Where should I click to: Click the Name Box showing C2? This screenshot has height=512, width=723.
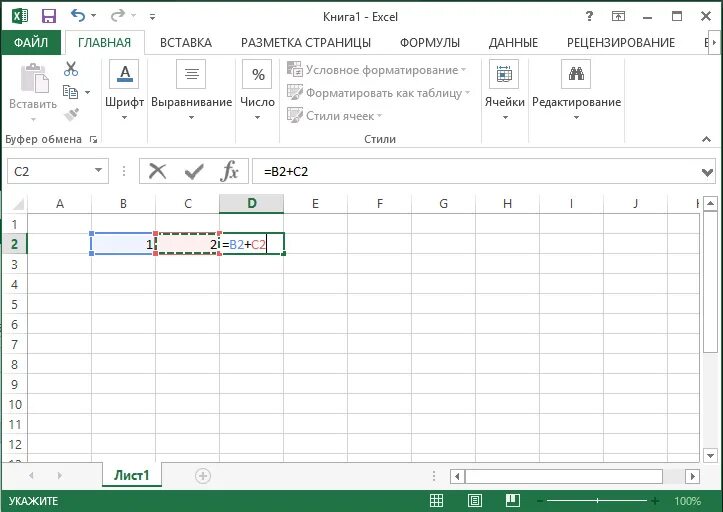pyautogui.click(x=51, y=172)
